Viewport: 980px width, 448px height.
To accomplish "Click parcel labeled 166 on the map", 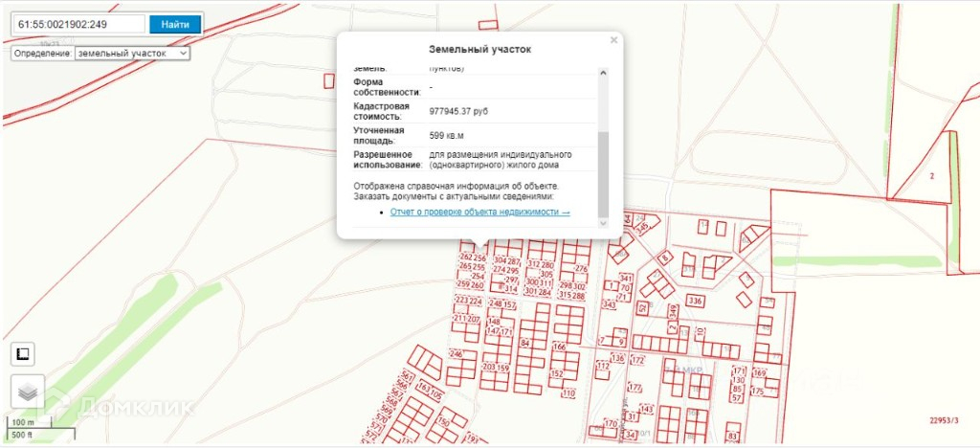I will [560, 347].
